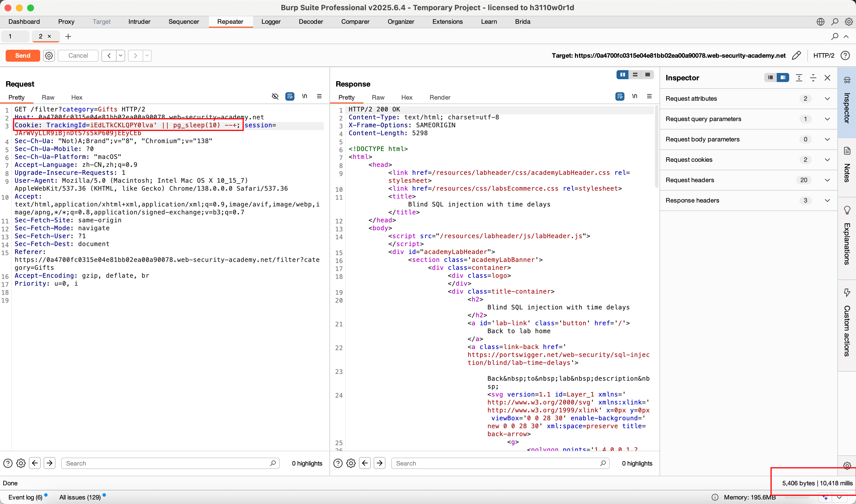Click request search input field
Screen dimensions: 856x504
(x=170, y=463)
